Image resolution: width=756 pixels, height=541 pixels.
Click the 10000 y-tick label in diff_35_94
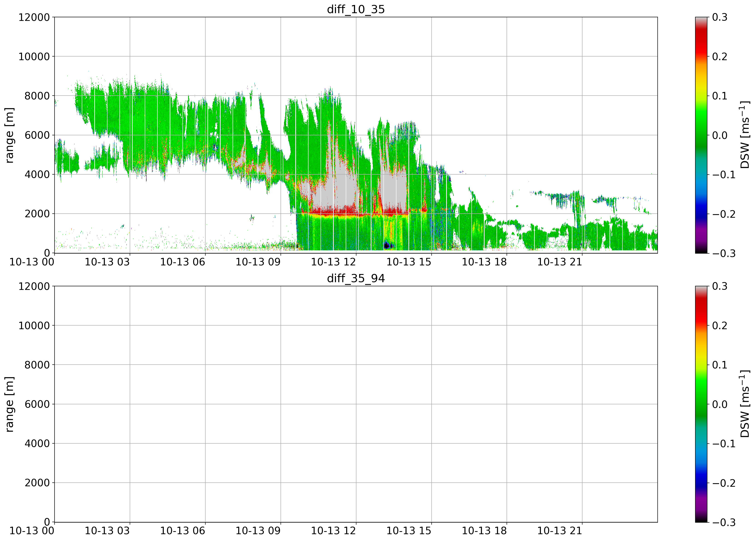click(x=34, y=326)
